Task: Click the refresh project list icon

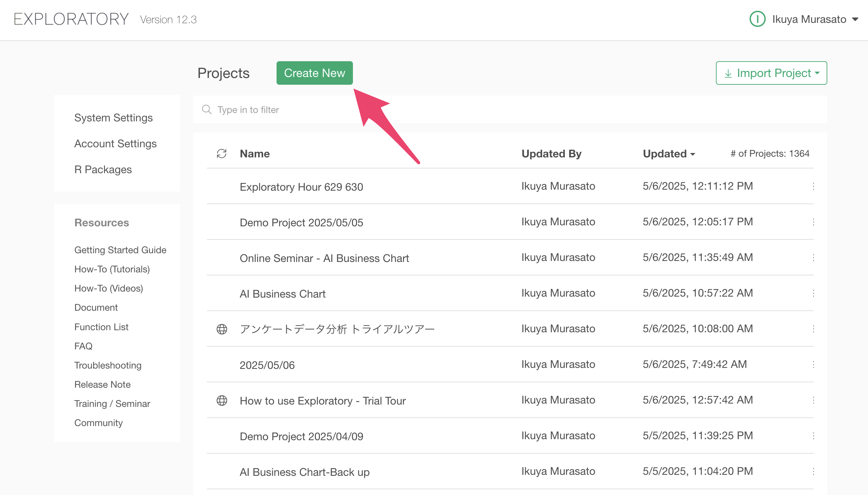Action: (221, 154)
